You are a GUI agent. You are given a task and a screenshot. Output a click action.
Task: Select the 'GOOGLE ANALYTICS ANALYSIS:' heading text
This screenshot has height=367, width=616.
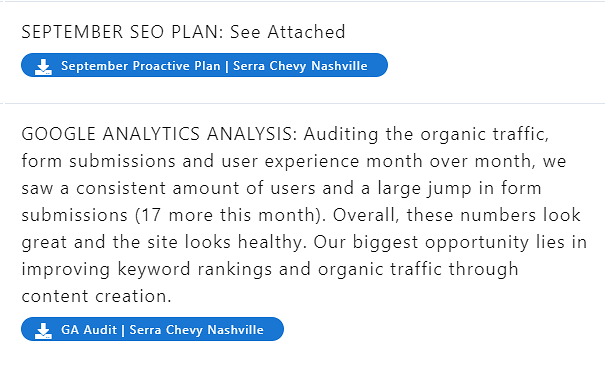tap(159, 134)
